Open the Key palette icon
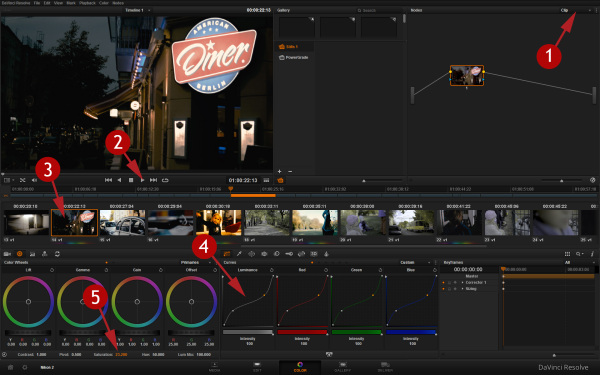The image size is (600, 375). [x=289, y=254]
